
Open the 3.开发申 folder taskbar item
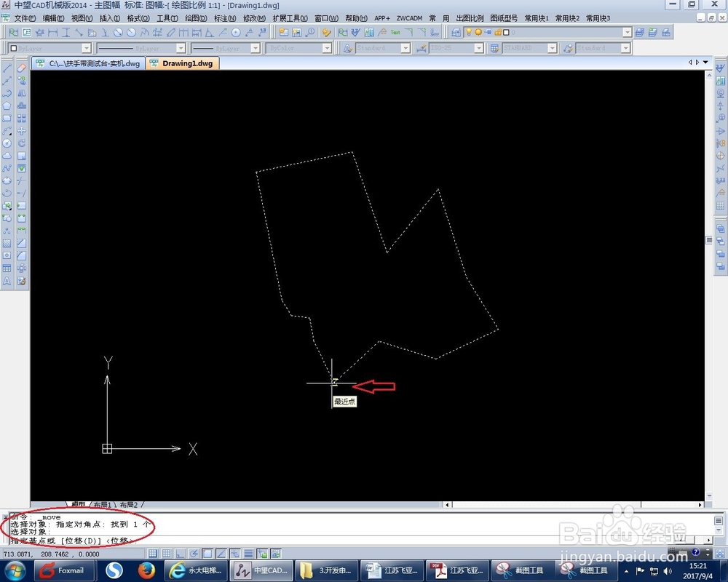pyautogui.click(x=326, y=570)
